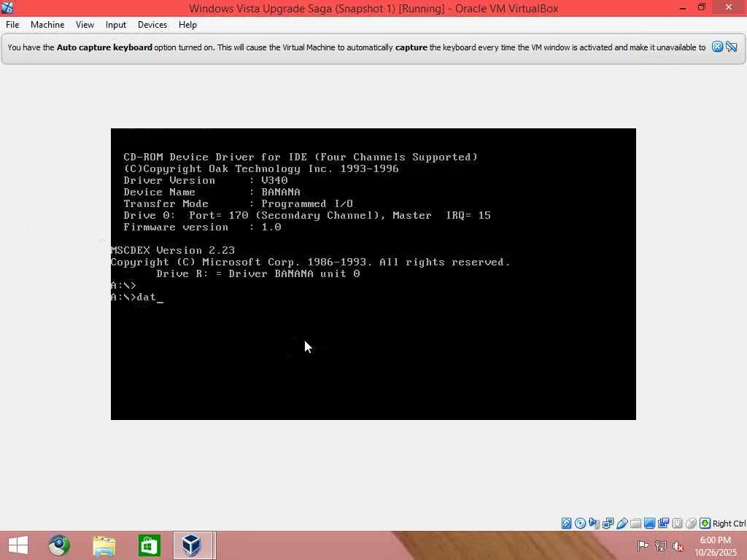747x560 pixels.
Task: Open the Machine menu
Action: pyautogui.click(x=47, y=25)
